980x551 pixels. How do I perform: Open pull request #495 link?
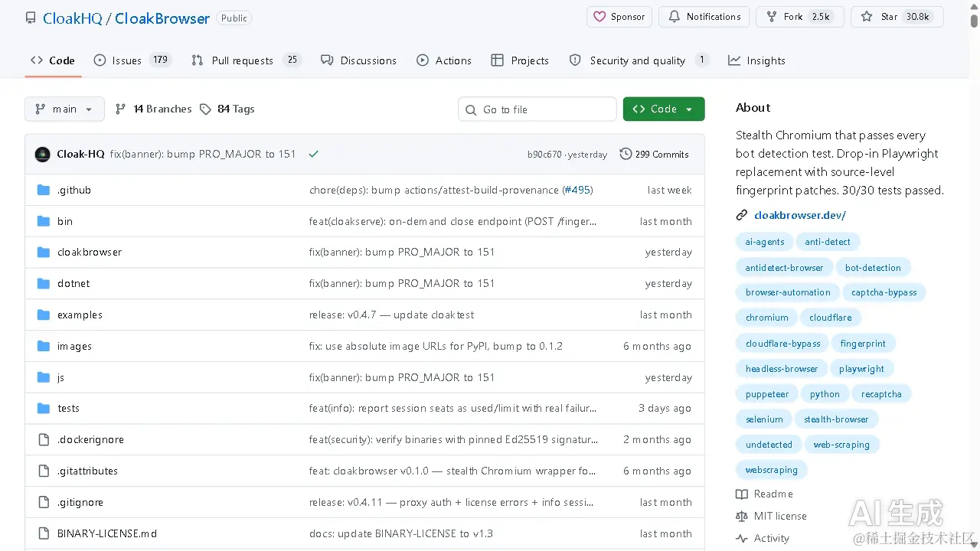point(577,190)
